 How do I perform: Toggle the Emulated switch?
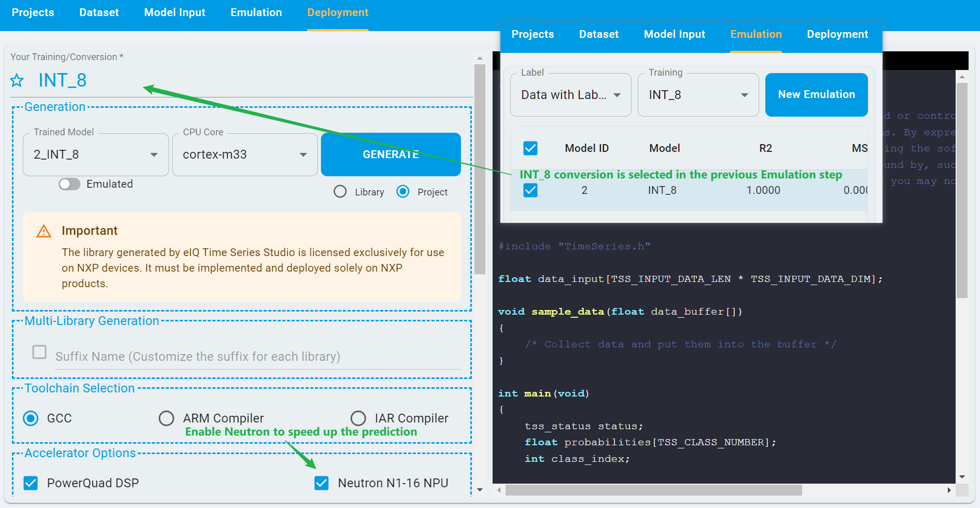click(x=69, y=184)
